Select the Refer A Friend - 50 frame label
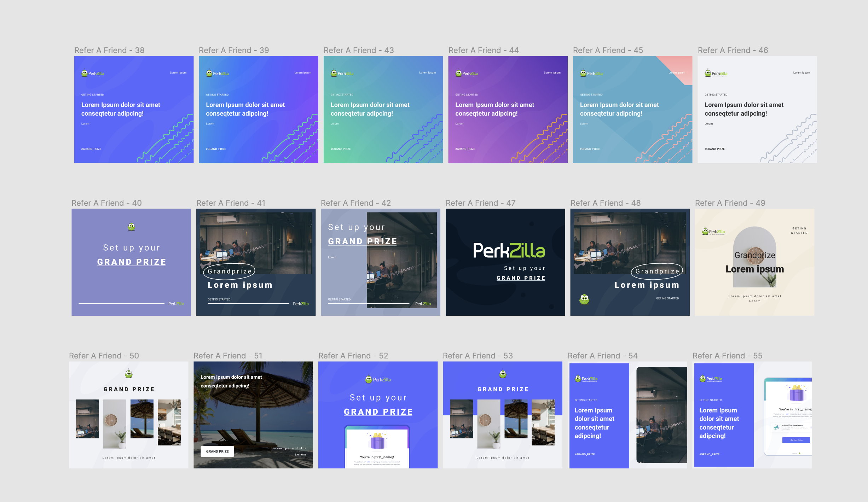Screen dimensions: 868x502 click(104, 356)
